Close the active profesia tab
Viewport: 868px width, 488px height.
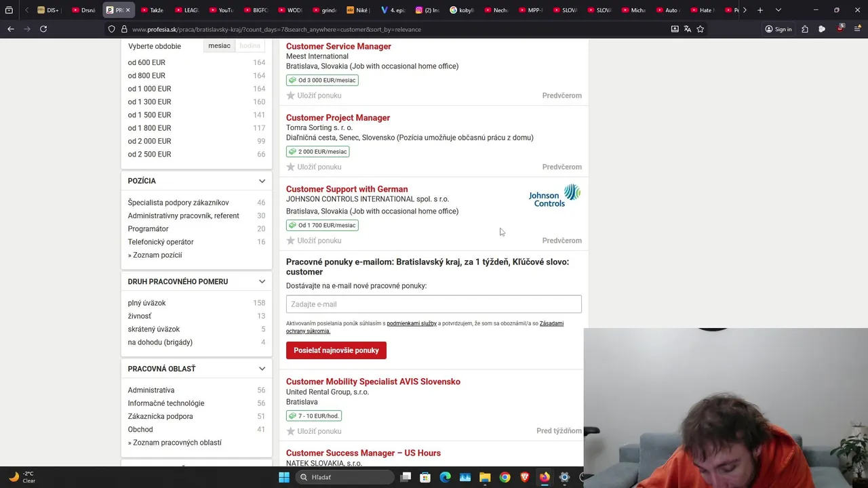[x=127, y=10]
